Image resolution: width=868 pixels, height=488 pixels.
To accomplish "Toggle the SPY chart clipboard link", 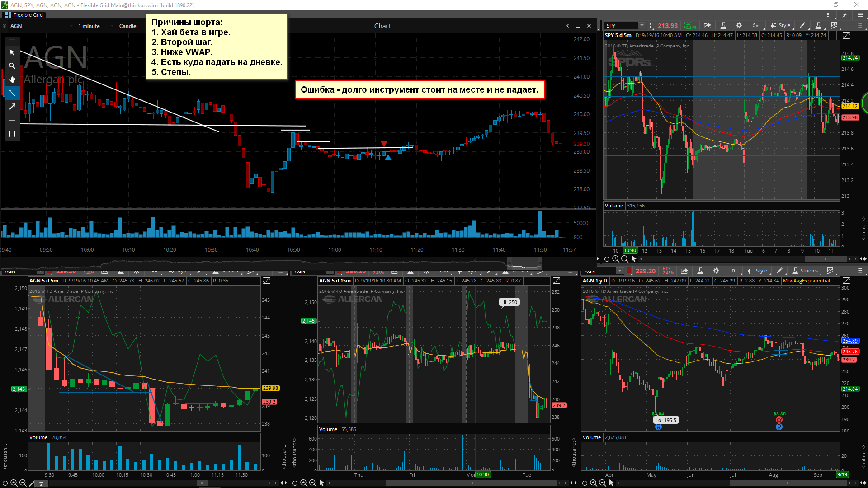I will 651,26.
